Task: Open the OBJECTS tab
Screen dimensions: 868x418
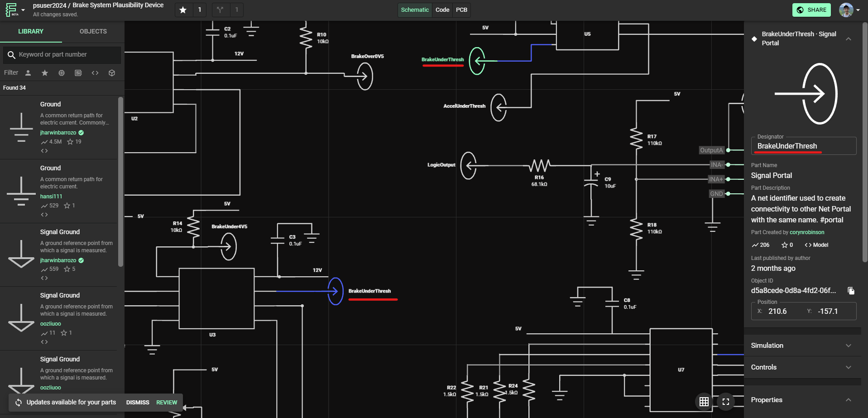Action: click(x=93, y=31)
